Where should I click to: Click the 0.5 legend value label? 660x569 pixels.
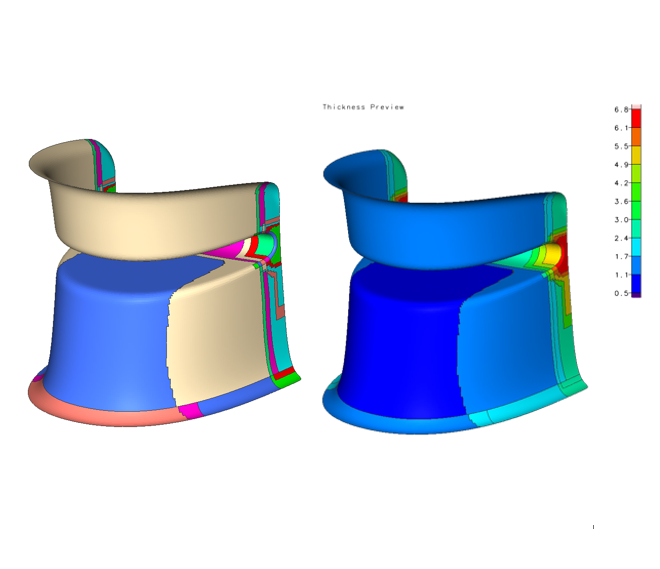[620, 293]
